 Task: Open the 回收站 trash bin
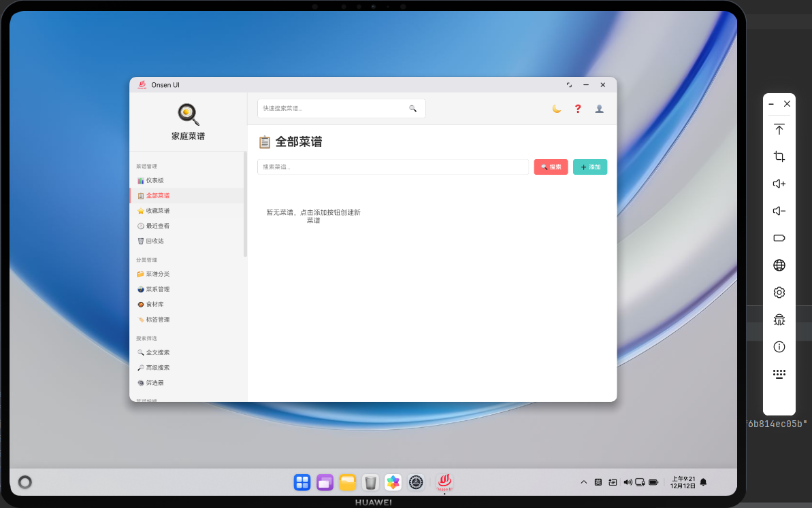(x=152, y=240)
